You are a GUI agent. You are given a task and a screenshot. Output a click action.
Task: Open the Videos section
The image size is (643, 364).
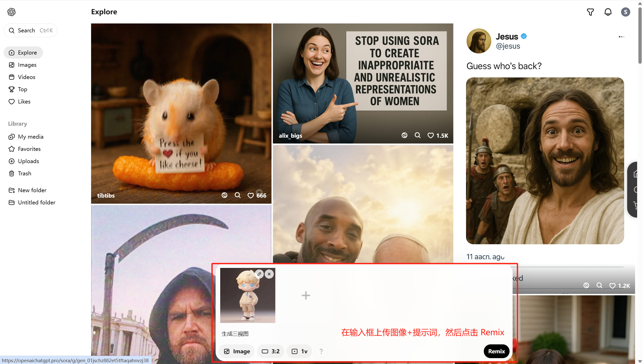22,77
